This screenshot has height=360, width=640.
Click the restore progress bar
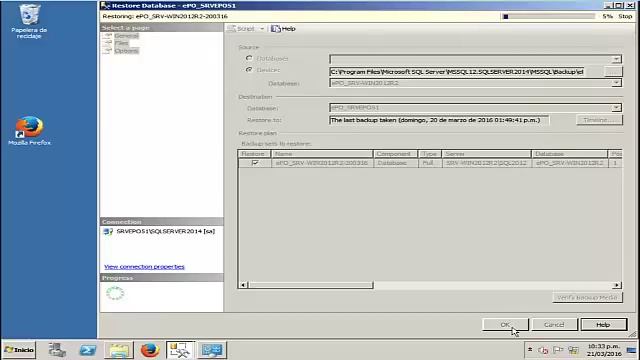pos(549,16)
